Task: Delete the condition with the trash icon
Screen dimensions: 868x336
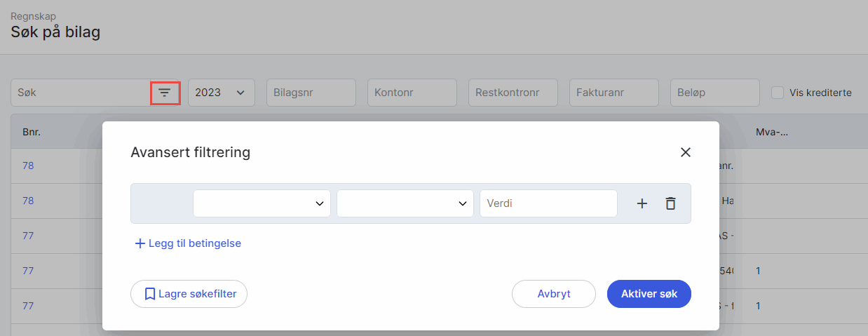Action: coord(670,203)
